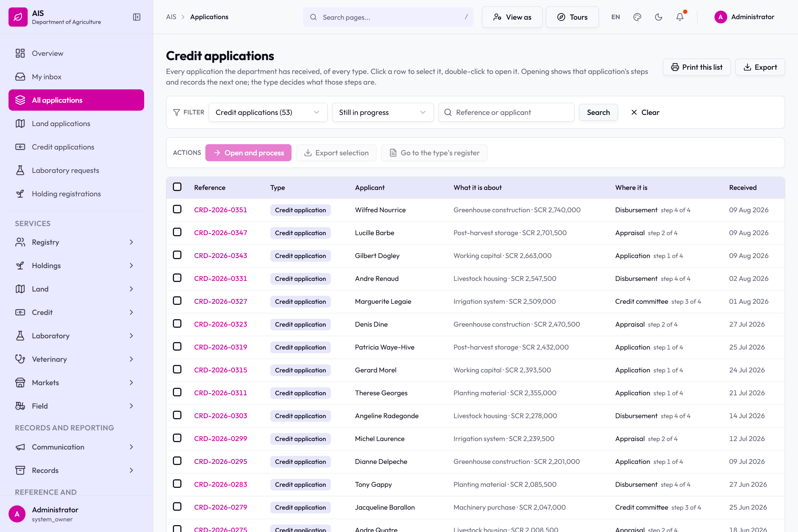Open the color theme palette icon
Image resolution: width=798 pixels, height=532 pixels.
[x=637, y=17]
